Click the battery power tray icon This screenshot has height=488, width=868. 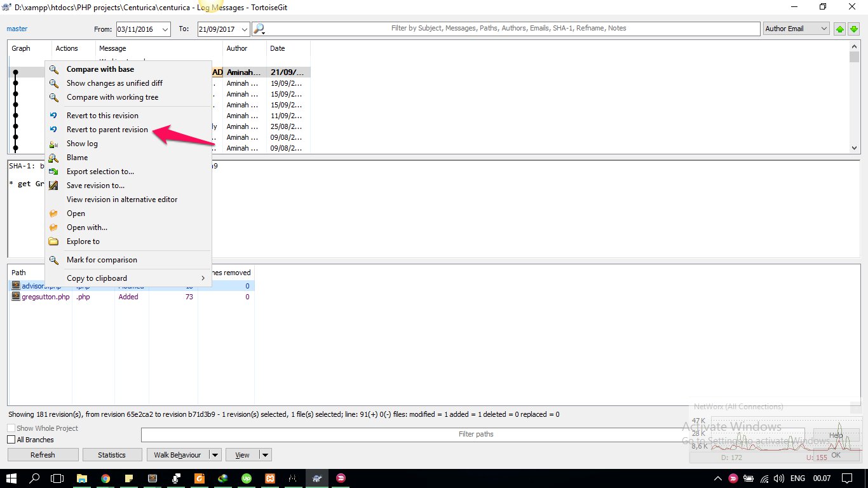tap(749, 478)
